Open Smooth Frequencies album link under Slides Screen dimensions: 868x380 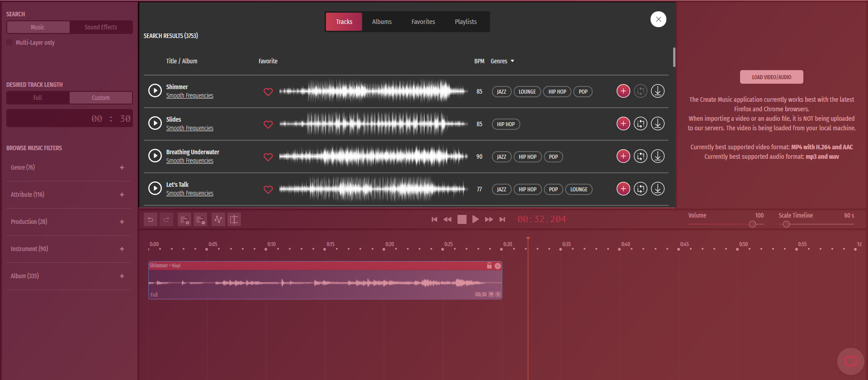coord(190,128)
